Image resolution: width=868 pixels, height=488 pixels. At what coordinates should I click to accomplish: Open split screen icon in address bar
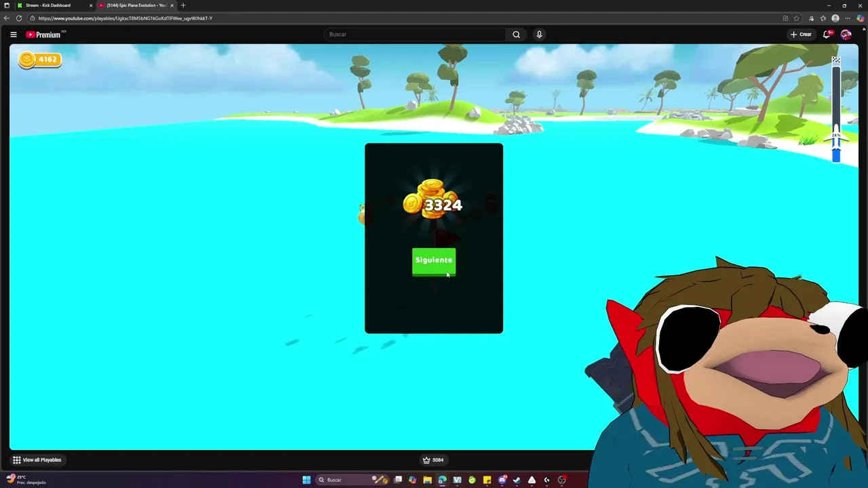pyautogui.click(x=785, y=18)
